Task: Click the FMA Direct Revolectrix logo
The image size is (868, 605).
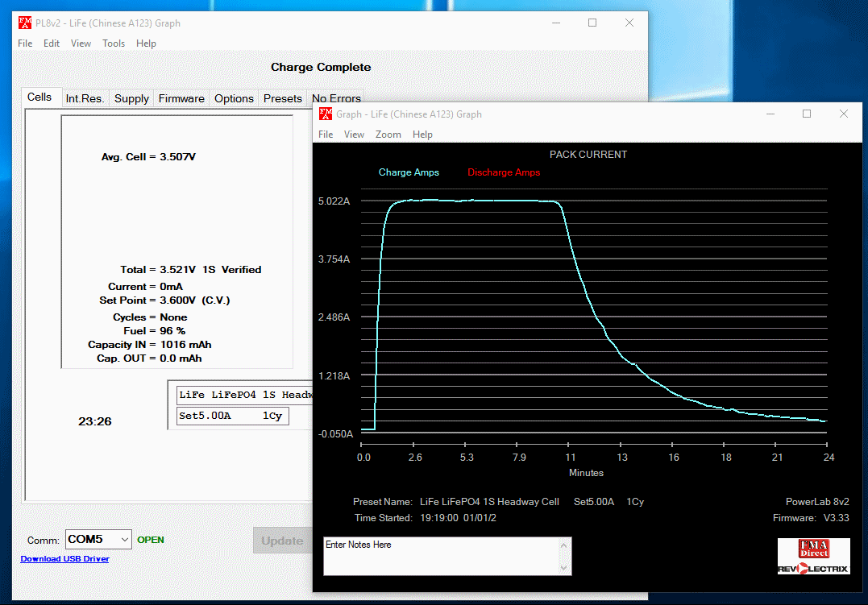Action: 812,557
